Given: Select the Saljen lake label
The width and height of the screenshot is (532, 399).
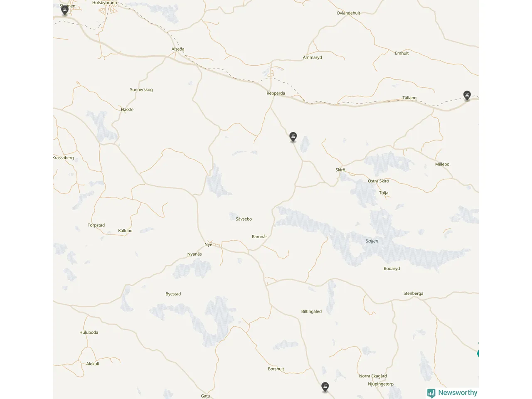Looking at the screenshot, I should pyautogui.click(x=372, y=241).
